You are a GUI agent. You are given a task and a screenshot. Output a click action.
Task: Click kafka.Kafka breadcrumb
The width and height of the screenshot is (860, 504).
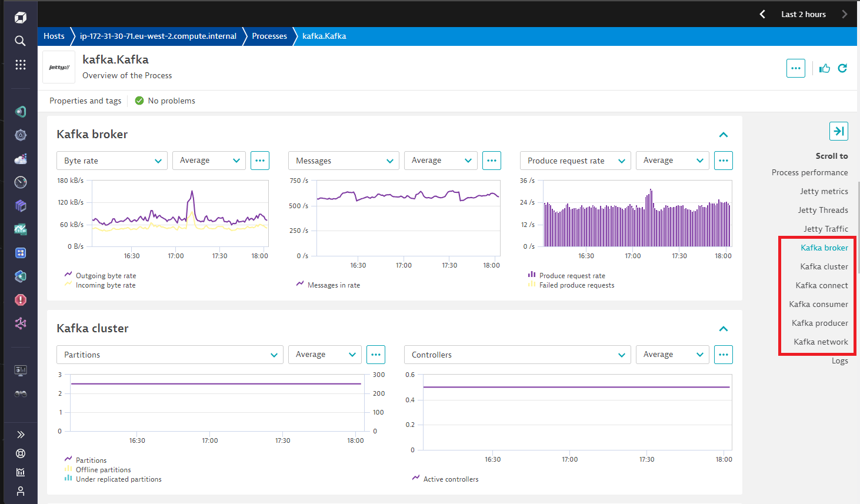click(324, 36)
